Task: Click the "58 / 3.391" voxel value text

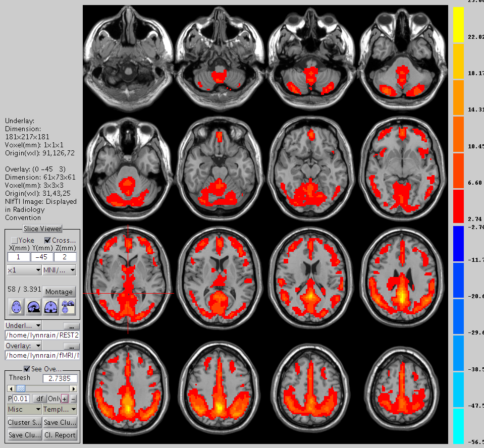Action: (24, 289)
